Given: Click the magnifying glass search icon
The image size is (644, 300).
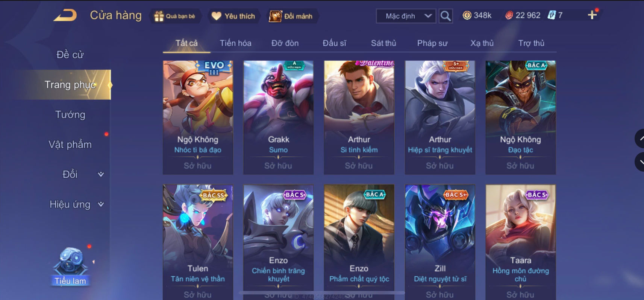Looking at the screenshot, I should [445, 16].
